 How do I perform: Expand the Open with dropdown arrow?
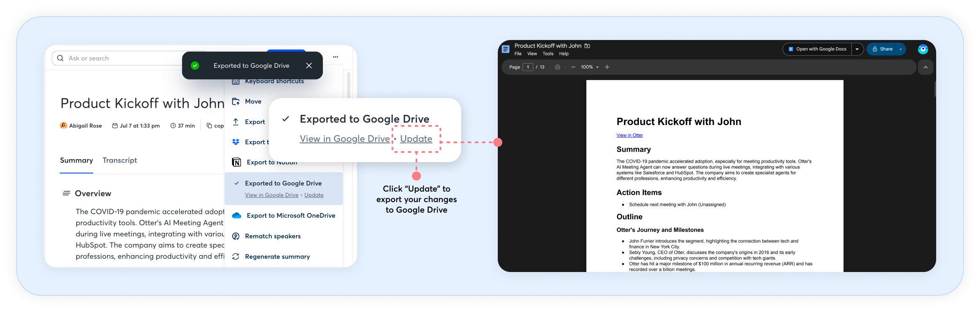click(x=857, y=49)
